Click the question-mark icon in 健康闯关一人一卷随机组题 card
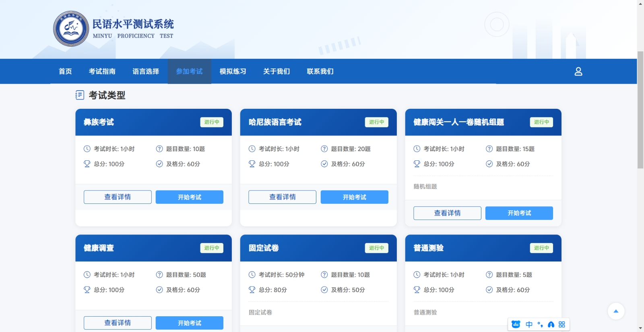Screen dimensions: 644x332 (489, 149)
